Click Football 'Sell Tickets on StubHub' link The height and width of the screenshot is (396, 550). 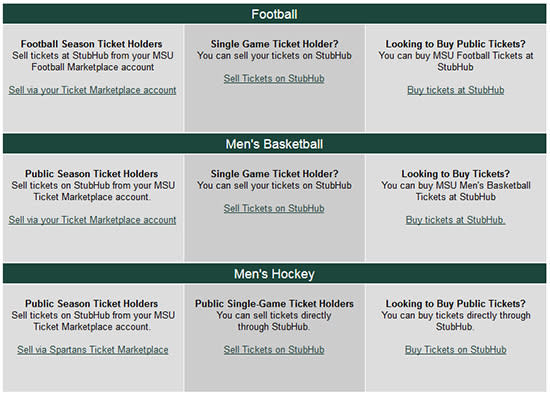(274, 79)
